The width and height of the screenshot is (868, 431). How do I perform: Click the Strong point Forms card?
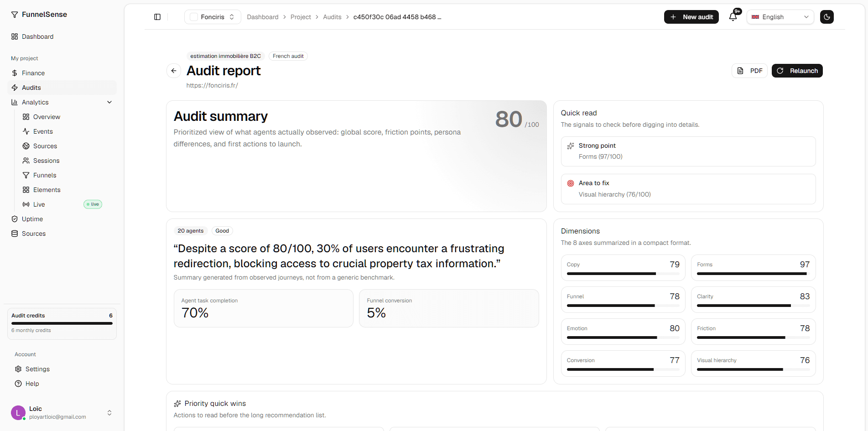(x=688, y=151)
